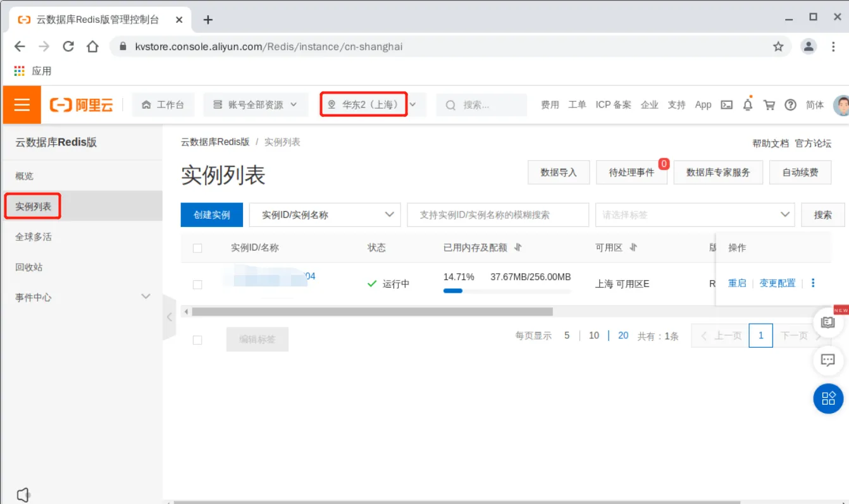Open the 请选择标签 tag dropdown
Viewport: 849px width, 504px height.
(x=695, y=215)
